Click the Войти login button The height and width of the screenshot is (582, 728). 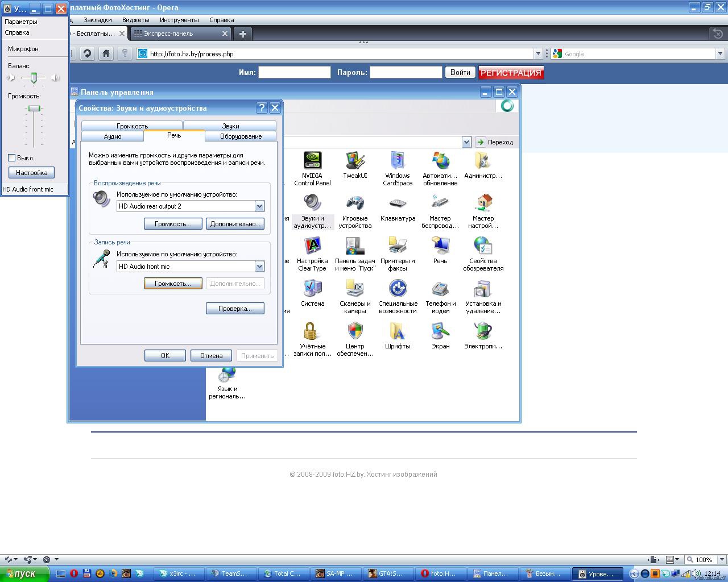[460, 72]
